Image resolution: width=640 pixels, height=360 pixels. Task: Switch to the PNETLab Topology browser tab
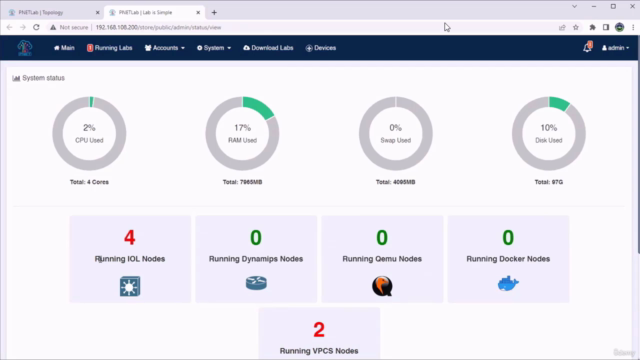52,12
